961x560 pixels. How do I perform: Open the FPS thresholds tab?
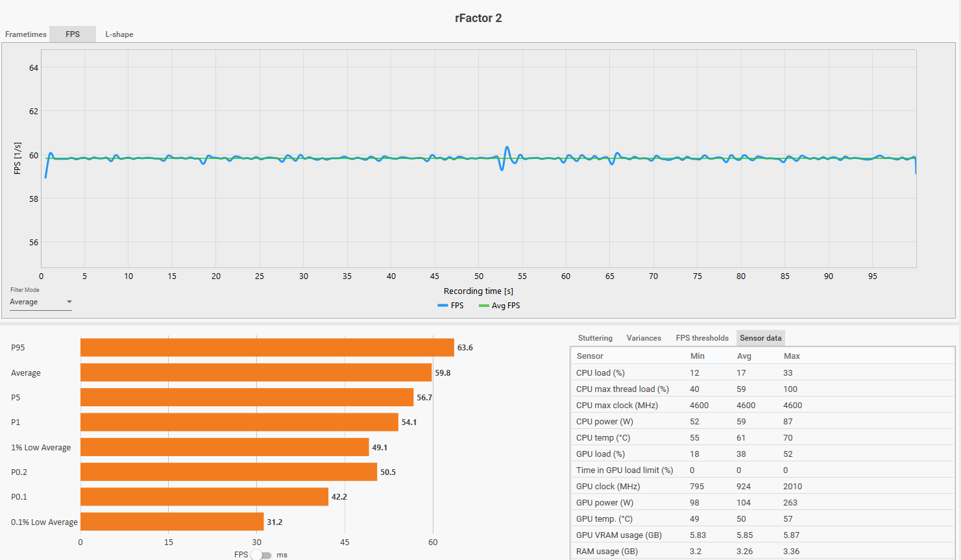point(702,338)
